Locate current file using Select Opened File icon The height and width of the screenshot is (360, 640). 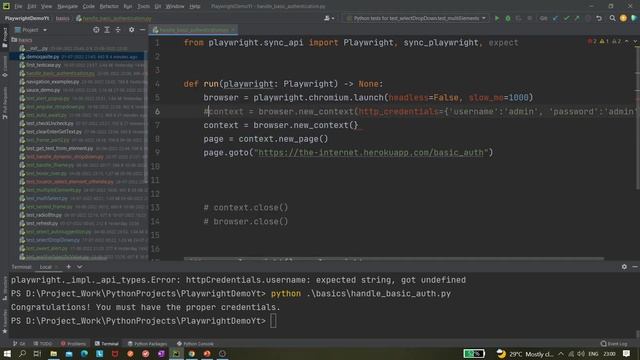(x=96, y=30)
